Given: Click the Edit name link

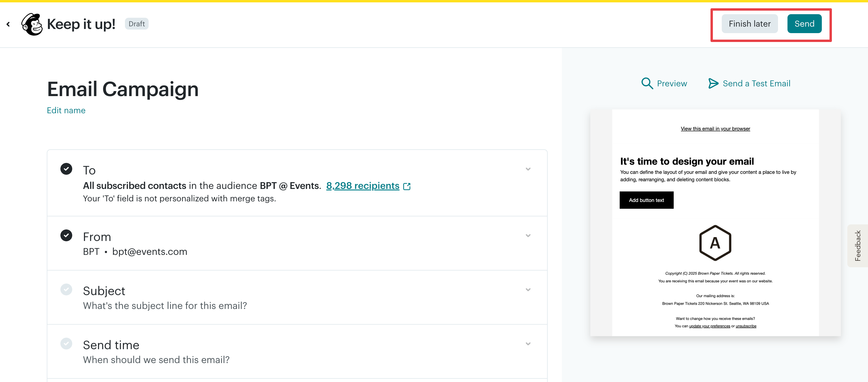Looking at the screenshot, I should (66, 110).
